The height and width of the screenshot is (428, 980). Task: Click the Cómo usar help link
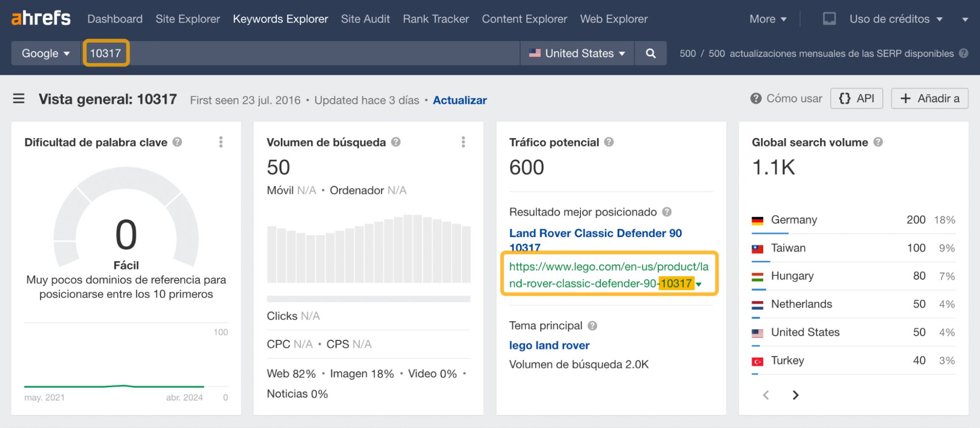(786, 98)
